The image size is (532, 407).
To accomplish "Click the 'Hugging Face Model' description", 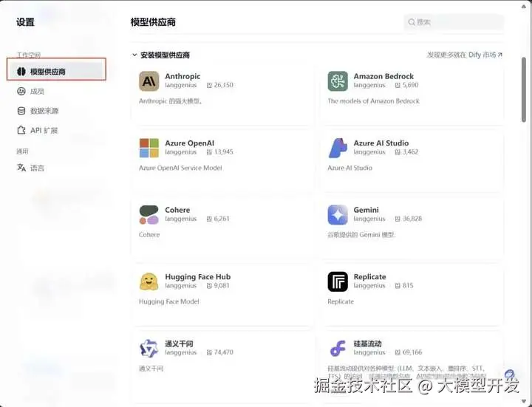I will (x=169, y=301).
